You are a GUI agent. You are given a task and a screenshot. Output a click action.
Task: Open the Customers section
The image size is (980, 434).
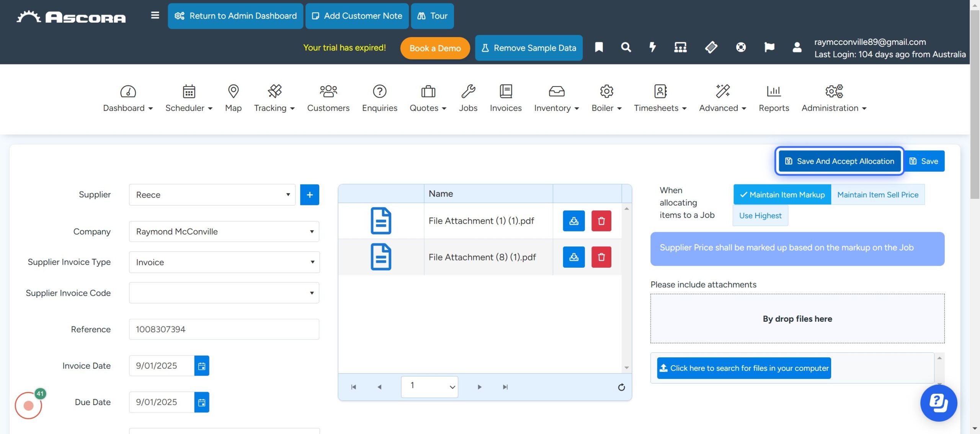click(328, 99)
